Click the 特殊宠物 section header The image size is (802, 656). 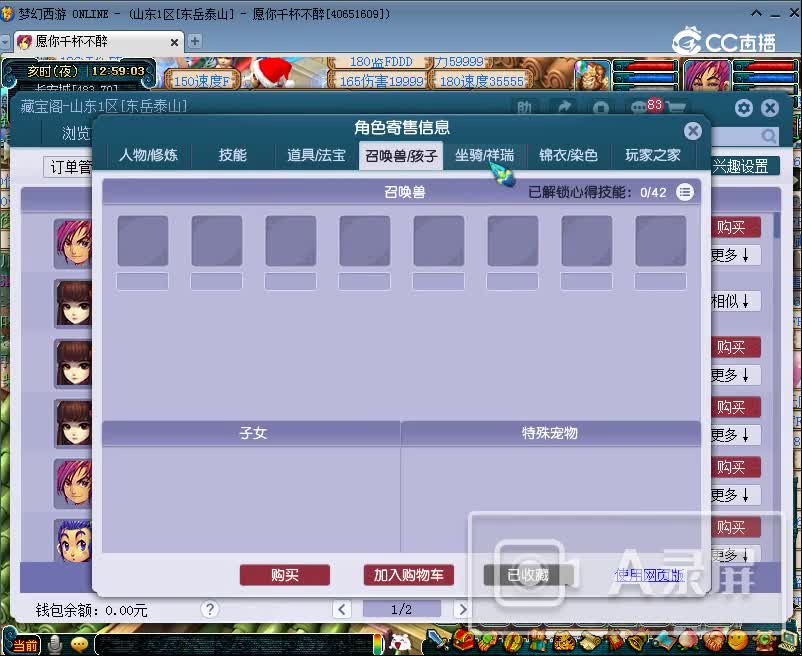point(550,433)
